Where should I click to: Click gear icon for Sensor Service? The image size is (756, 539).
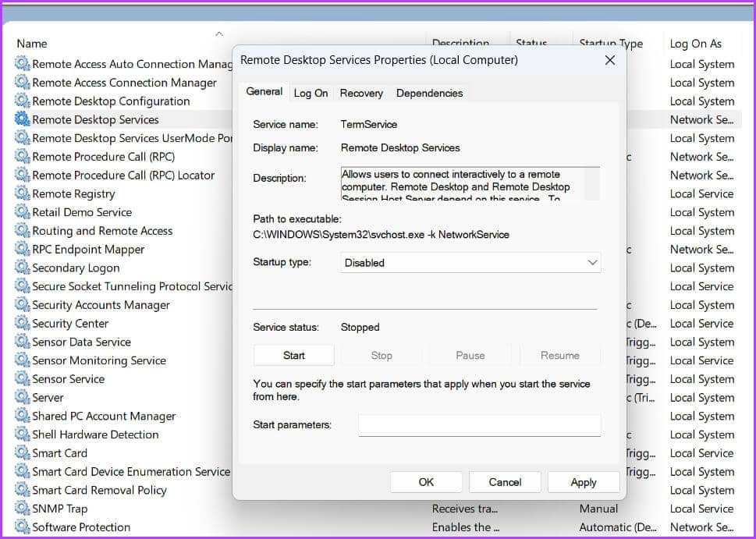(x=22, y=378)
